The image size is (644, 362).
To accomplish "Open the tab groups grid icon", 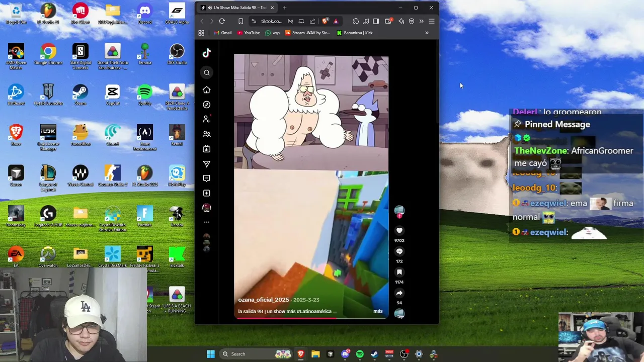I will [x=201, y=33].
